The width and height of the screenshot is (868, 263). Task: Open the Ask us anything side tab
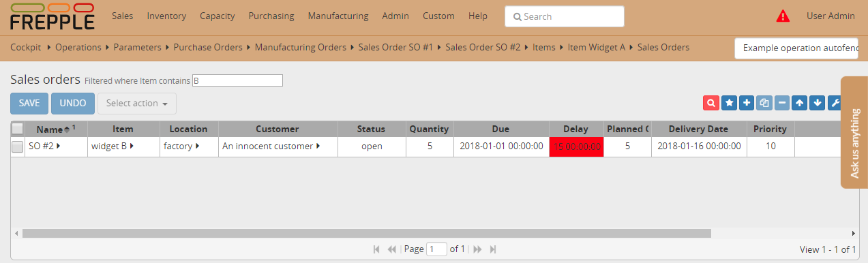click(x=854, y=132)
